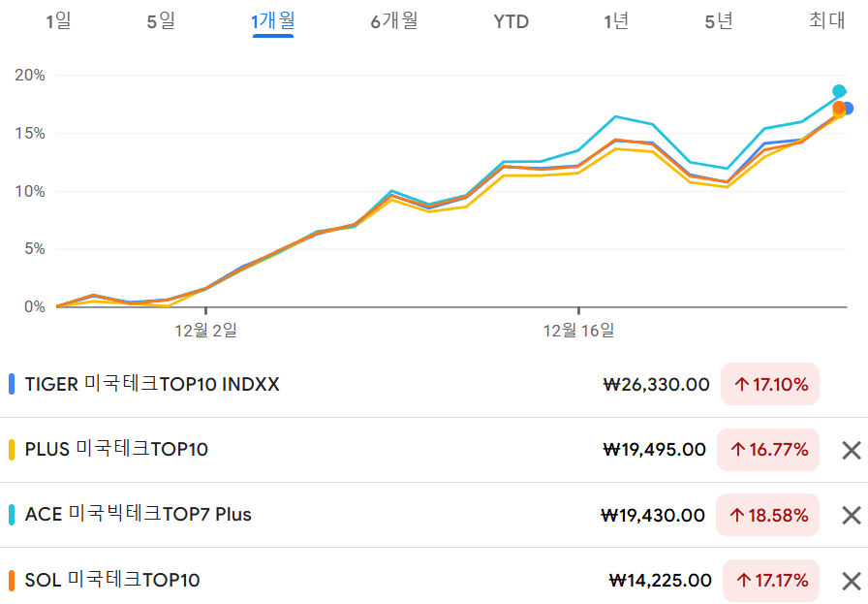
Task: Click the 16.77% change badge
Action: 768,450
